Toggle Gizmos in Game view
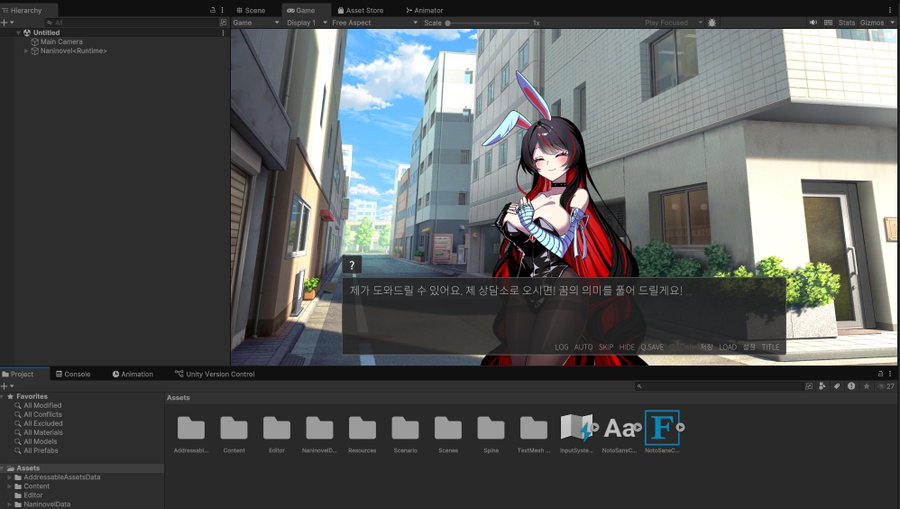Viewport: 900px width, 509px height. click(x=872, y=22)
